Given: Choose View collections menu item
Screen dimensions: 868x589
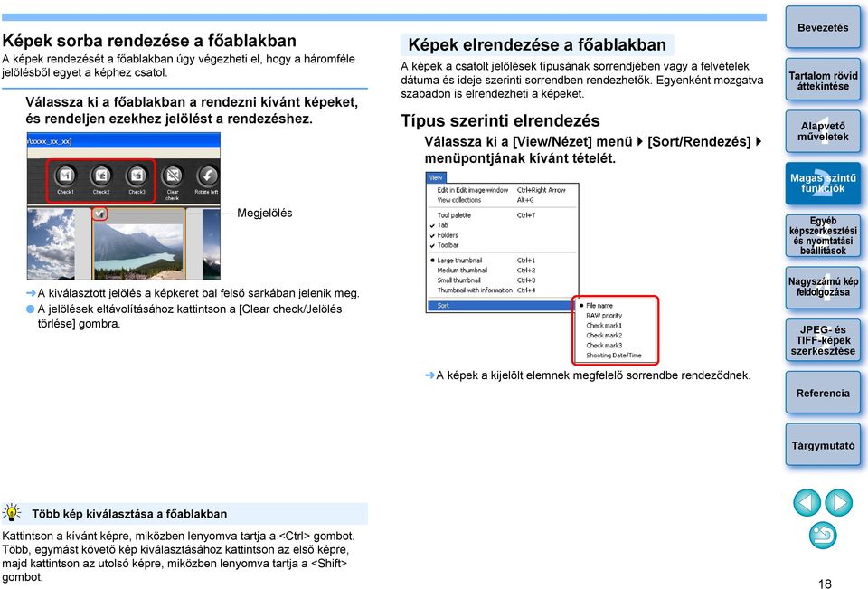Looking at the screenshot, I should (502, 200).
